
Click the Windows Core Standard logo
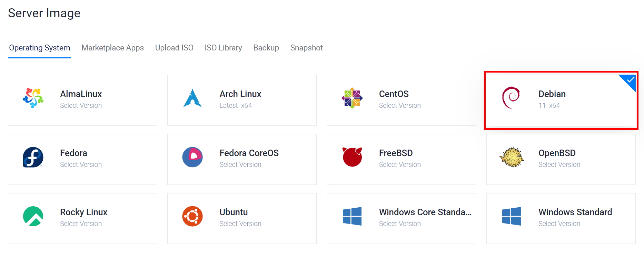352,216
